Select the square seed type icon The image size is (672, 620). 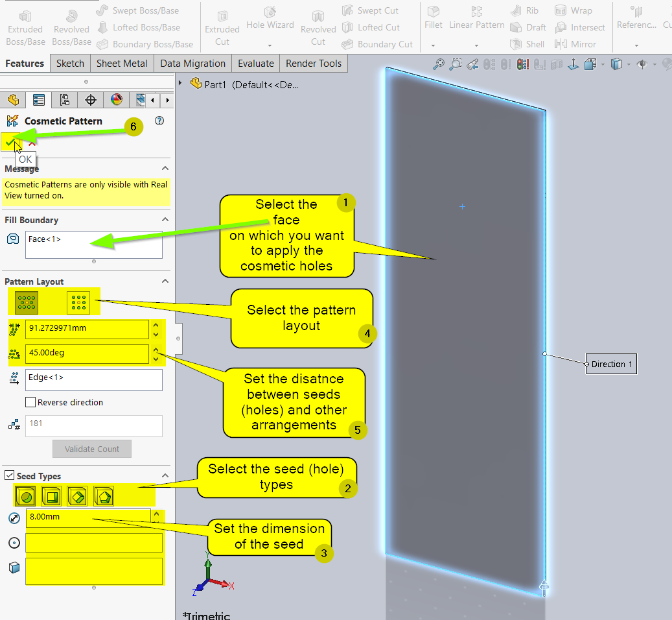52,497
